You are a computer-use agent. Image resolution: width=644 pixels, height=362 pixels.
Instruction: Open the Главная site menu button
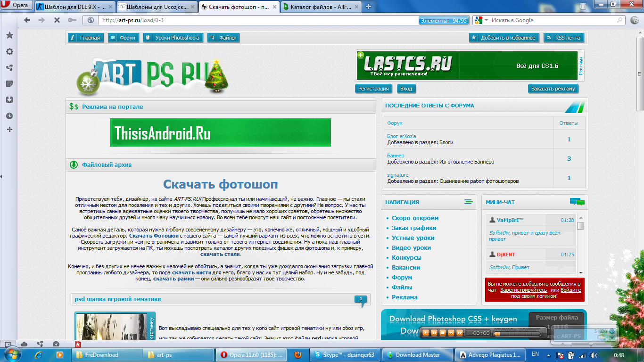point(85,38)
